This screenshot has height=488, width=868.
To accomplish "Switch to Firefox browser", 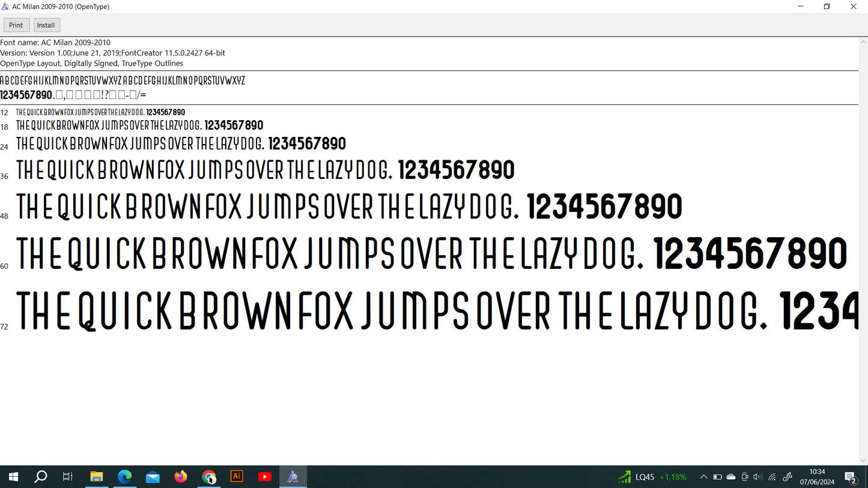I will pyautogui.click(x=181, y=477).
